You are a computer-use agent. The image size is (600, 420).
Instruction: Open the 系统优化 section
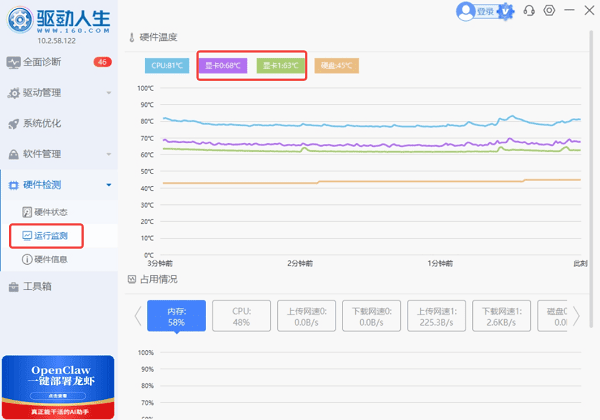click(x=59, y=123)
